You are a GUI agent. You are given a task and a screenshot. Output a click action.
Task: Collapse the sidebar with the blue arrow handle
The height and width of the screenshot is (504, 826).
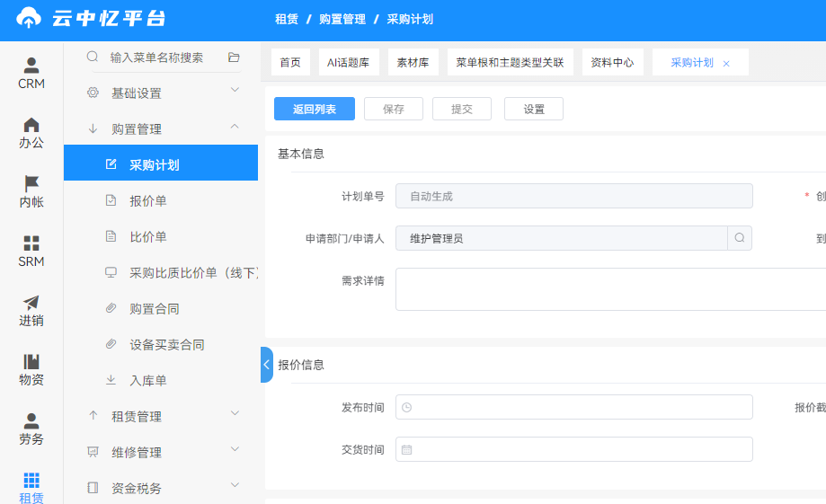(267, 365)
